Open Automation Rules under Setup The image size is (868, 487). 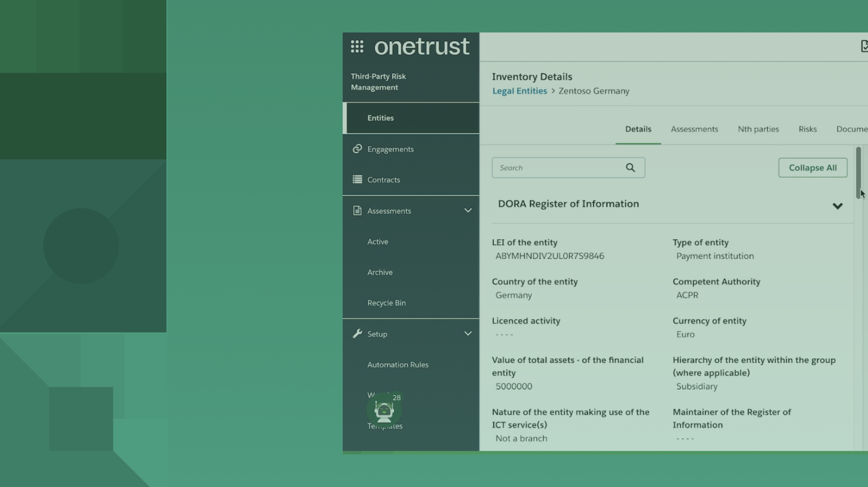[398, 365]
